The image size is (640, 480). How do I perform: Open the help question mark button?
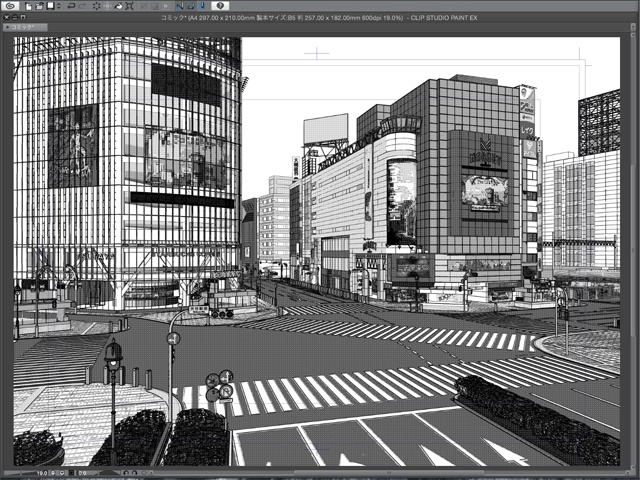pyautogui.click(x=220, y=6)
